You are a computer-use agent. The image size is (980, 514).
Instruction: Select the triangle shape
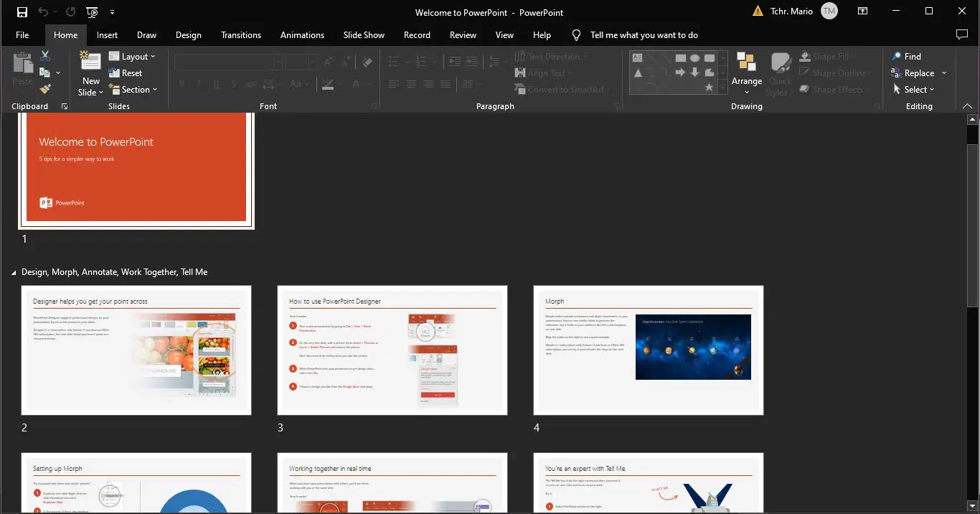[x=638, y=73]
